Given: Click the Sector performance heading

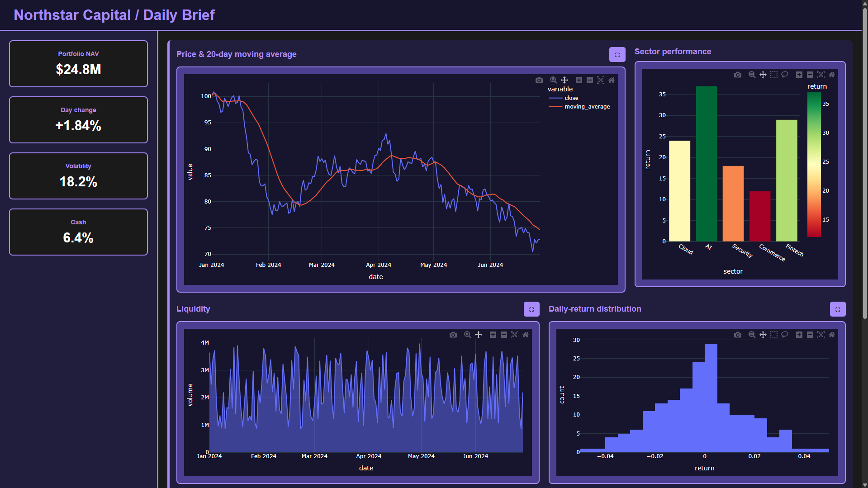Looking at the screenshot, I should (673, 52).
